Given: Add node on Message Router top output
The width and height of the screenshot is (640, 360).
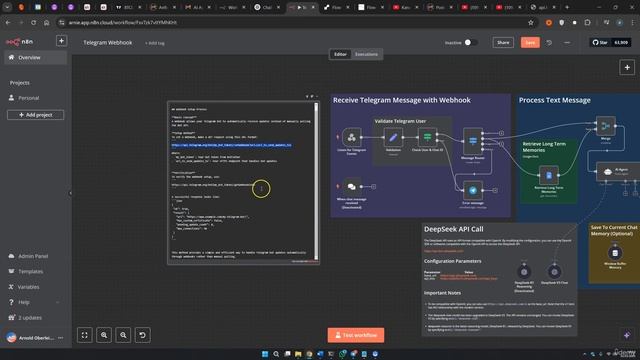Looking at the screenshot, I should click(x=501, y=133).
